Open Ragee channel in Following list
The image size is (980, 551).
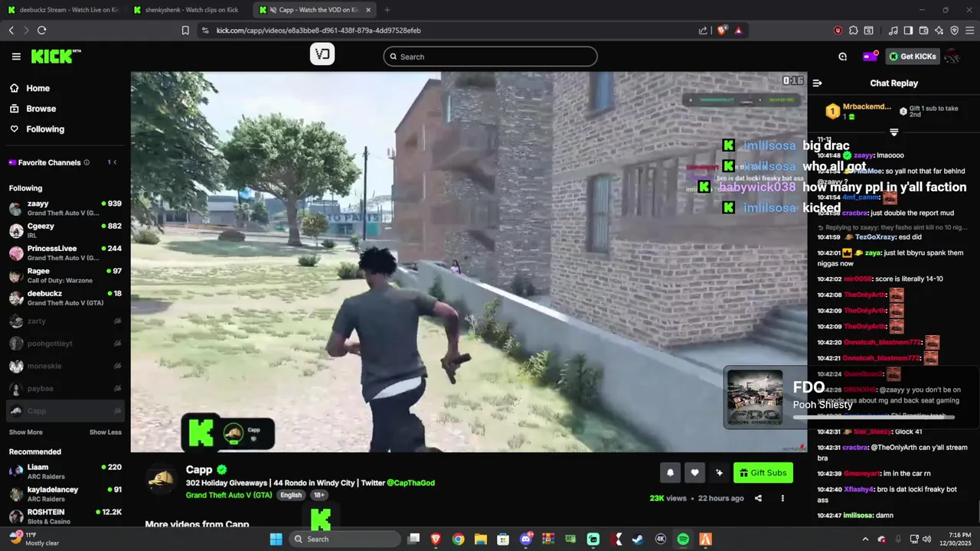(x=65, y=275)
